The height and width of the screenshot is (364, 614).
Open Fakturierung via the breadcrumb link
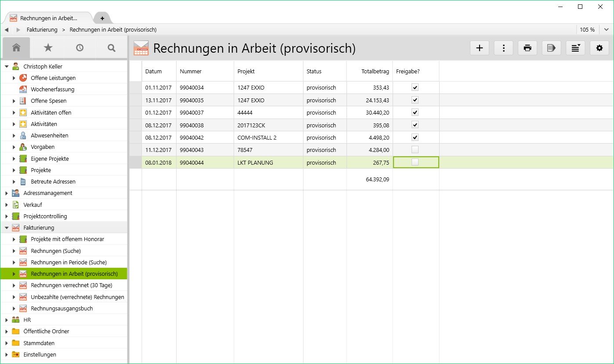pos(42,29)
